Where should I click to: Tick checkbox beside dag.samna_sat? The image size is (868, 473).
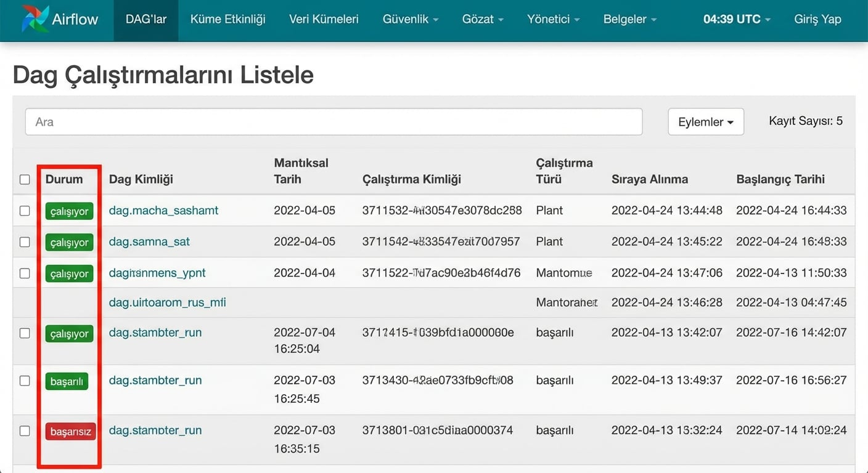click(25, 242)
